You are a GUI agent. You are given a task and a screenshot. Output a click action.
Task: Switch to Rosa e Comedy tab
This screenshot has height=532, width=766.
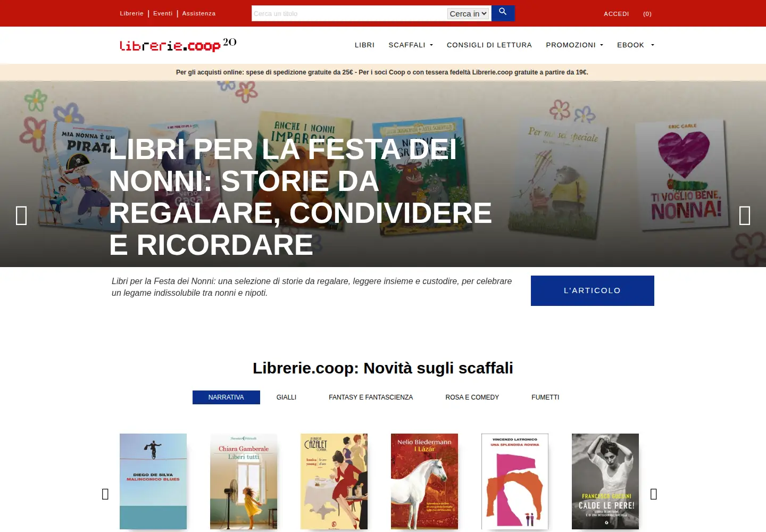coord(472,397)
